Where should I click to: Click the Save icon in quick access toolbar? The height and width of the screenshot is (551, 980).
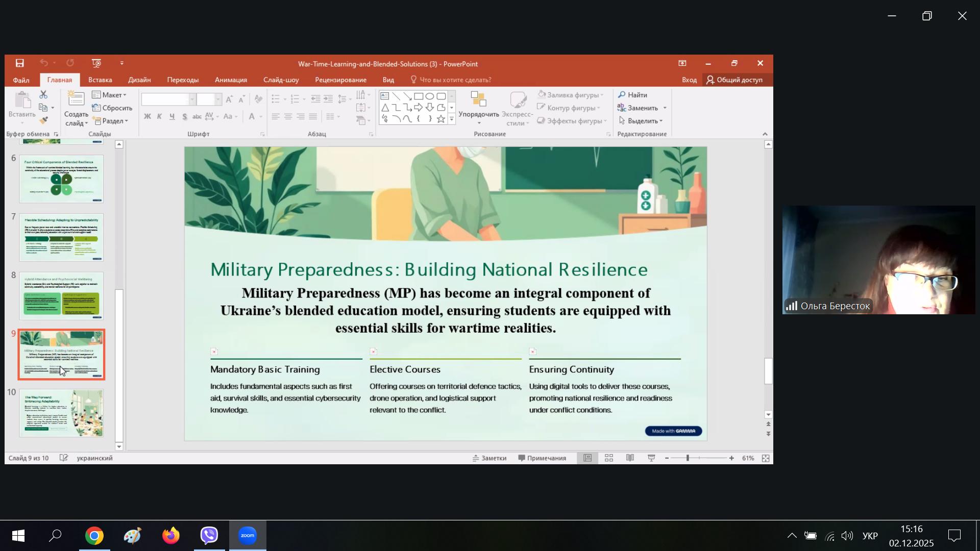coord(19,63)
